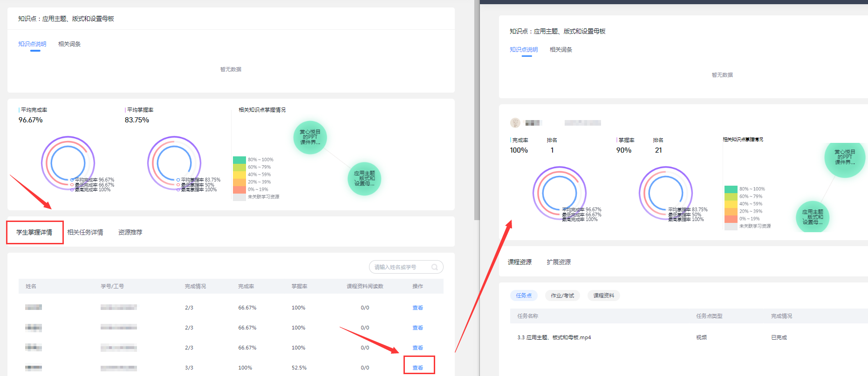Click the right panel's 完成率 donut chart
The image size is (868, 376).
[x=560, y=193]
